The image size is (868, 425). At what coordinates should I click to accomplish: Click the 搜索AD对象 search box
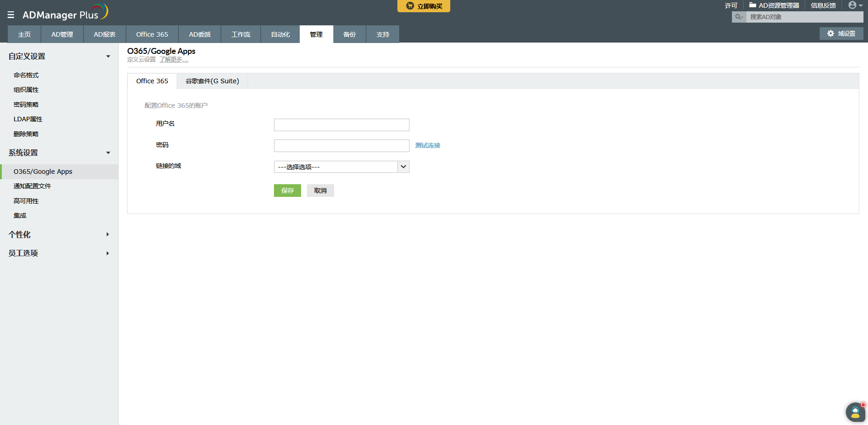point(804,17)
